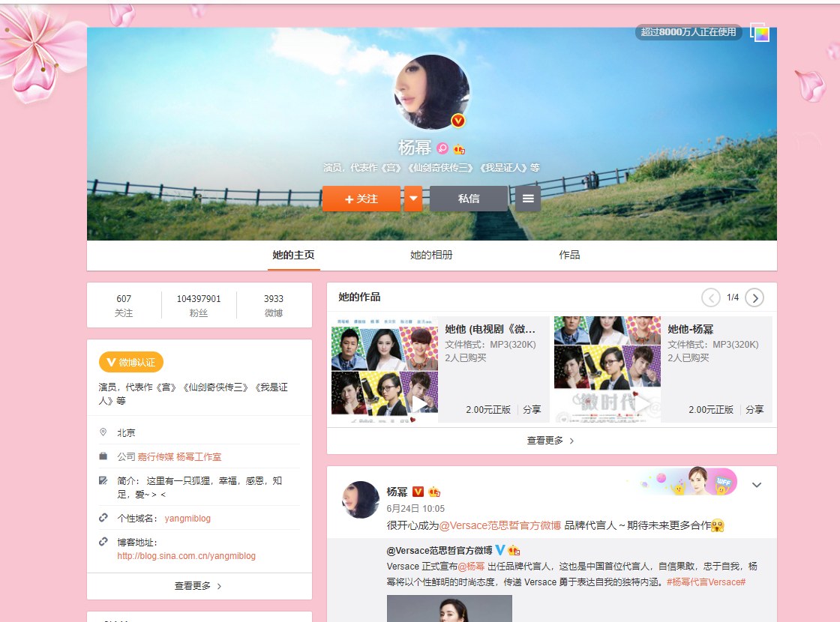Expand the post options chevron menu

click(757, 485)
